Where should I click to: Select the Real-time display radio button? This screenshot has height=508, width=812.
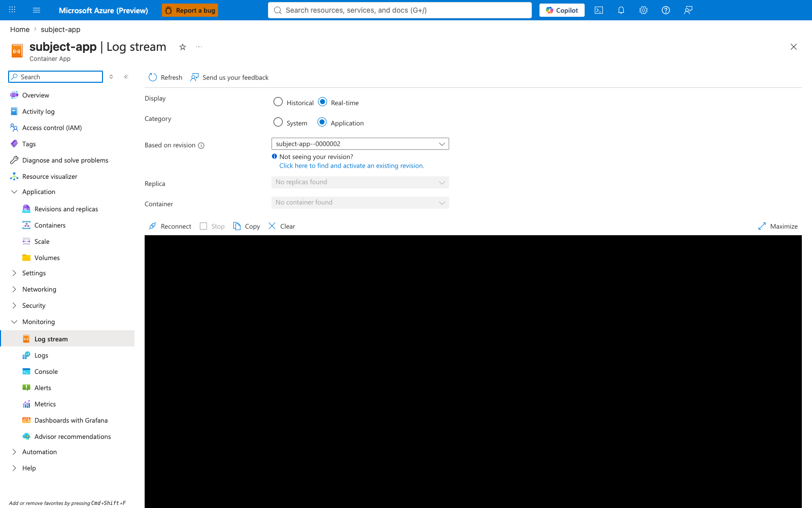point(322,102)
